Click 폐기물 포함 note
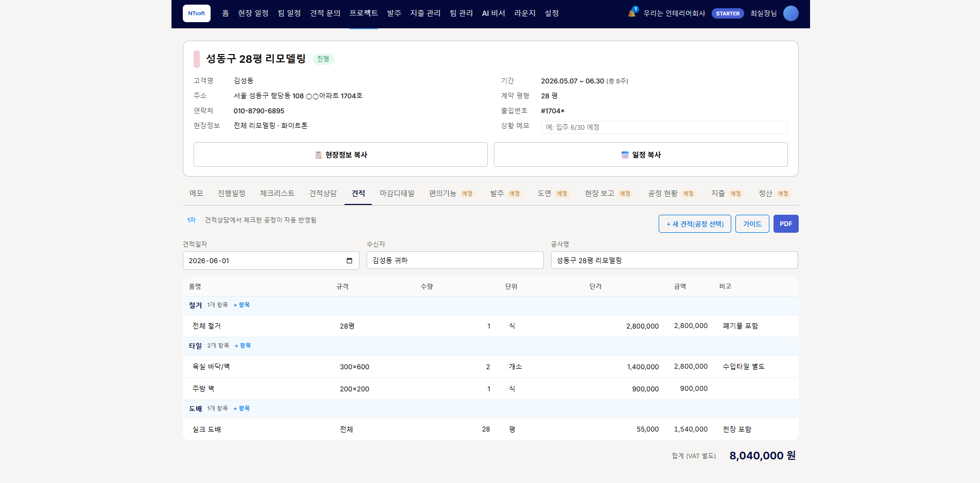The image size is (980, 483). 740,326
